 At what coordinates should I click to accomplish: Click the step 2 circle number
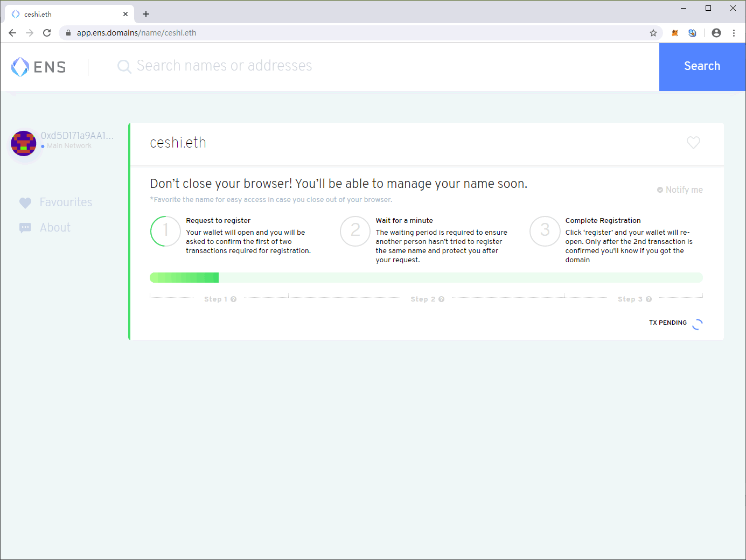click(x=355, y=231)
